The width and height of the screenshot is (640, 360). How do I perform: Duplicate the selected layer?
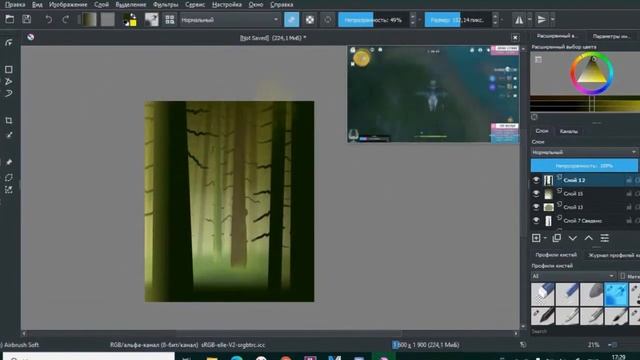point(556,238)
